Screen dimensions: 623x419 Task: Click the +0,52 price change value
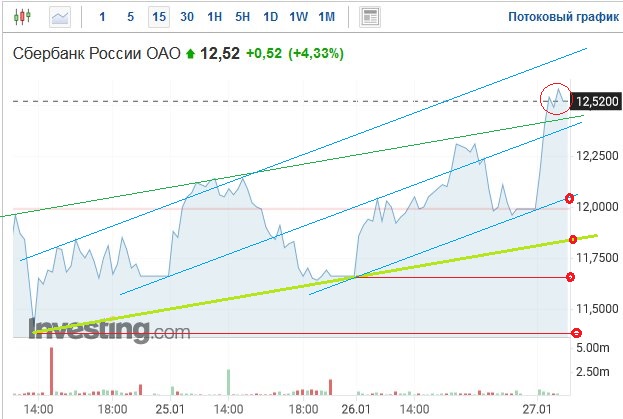[x=264, y=53]
